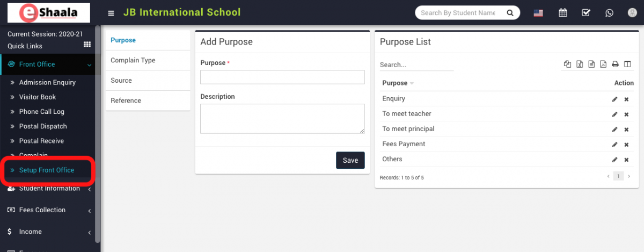Copy the Purpose List table
Image resolution: width=644 pixels, height=252 pixels.
(x=567, y=64)
